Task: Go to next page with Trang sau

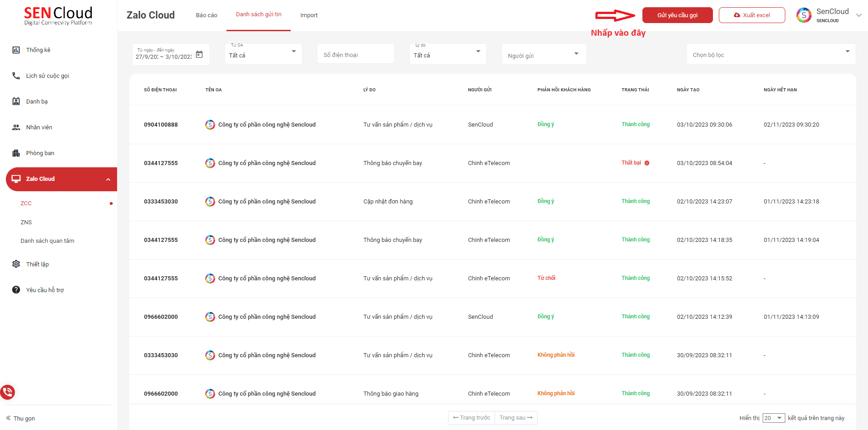Action: pyautogui.click(x=516, y=418)
